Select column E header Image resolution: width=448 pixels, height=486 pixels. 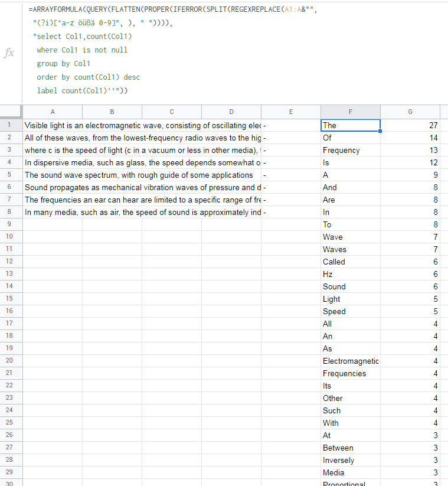291,112
